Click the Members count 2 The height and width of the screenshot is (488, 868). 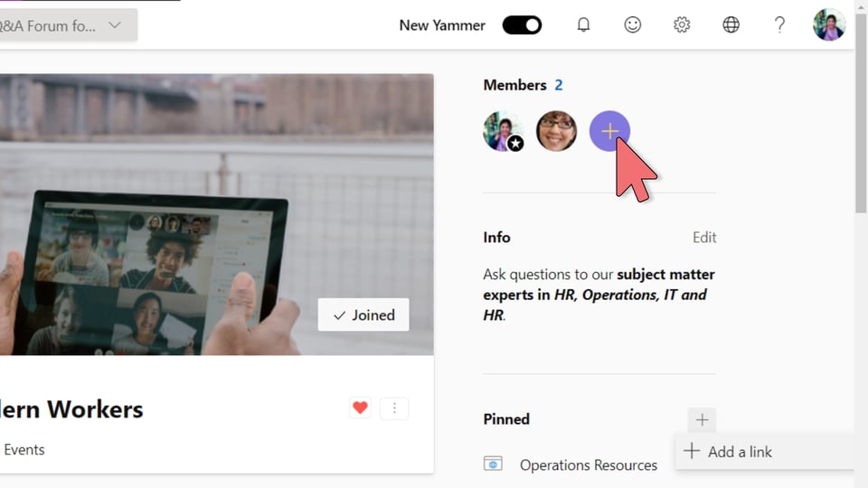(559, 85)
